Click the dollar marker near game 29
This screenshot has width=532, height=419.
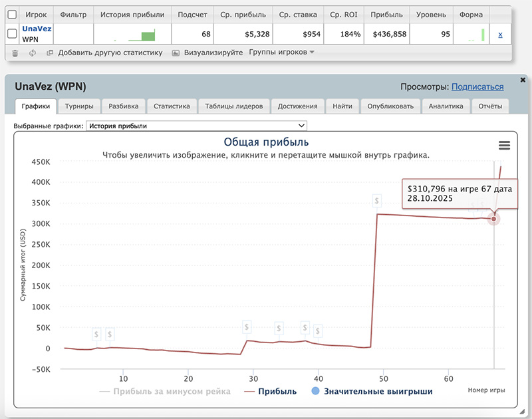(x=247, y=327)
